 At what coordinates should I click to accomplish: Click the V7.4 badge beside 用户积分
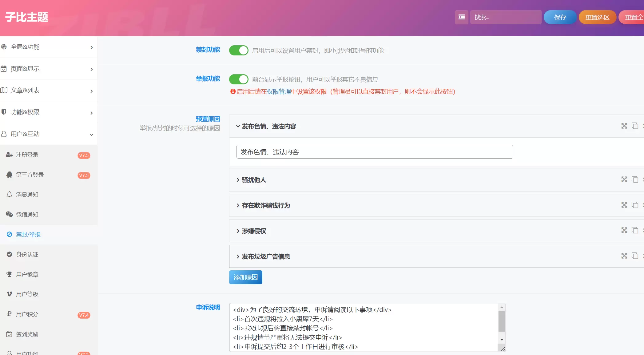(84, 315)
